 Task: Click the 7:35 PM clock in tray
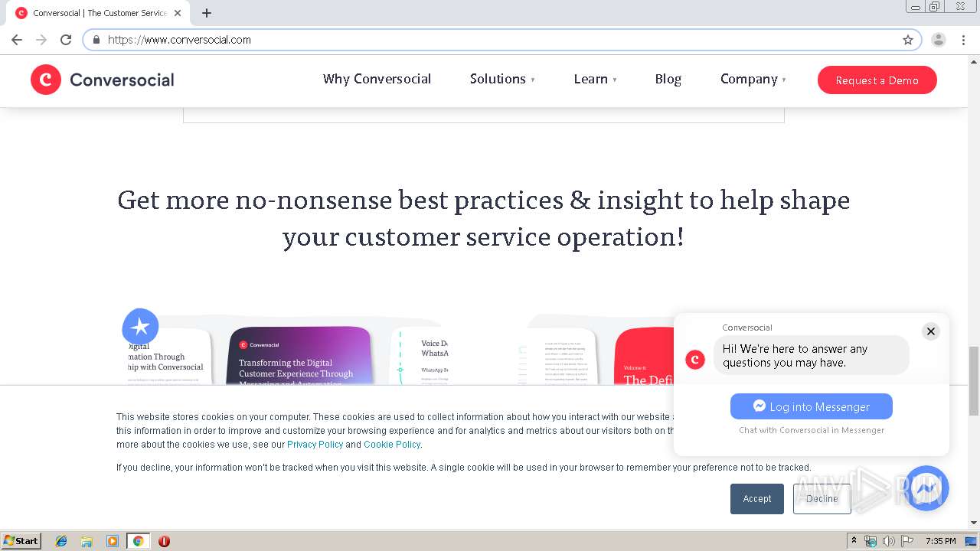click(941, 541)
